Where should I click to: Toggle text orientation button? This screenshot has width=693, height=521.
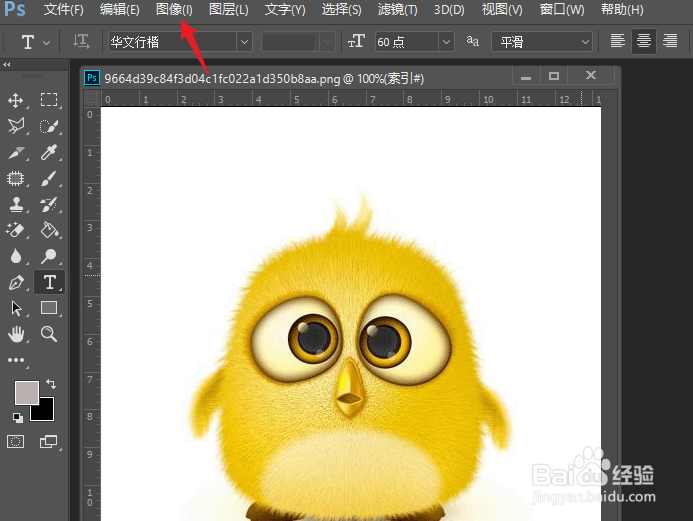click(x=81, y=42)
